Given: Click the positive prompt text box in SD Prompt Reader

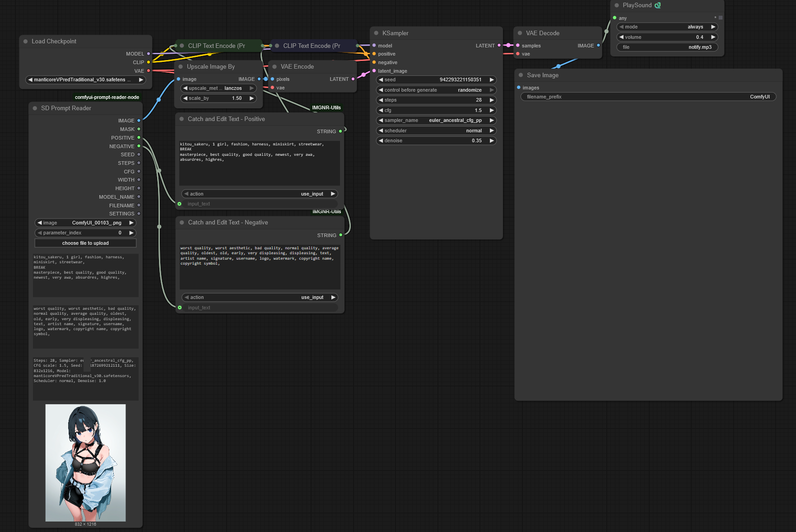Looking at the screenshot, I should click(86, 275).
